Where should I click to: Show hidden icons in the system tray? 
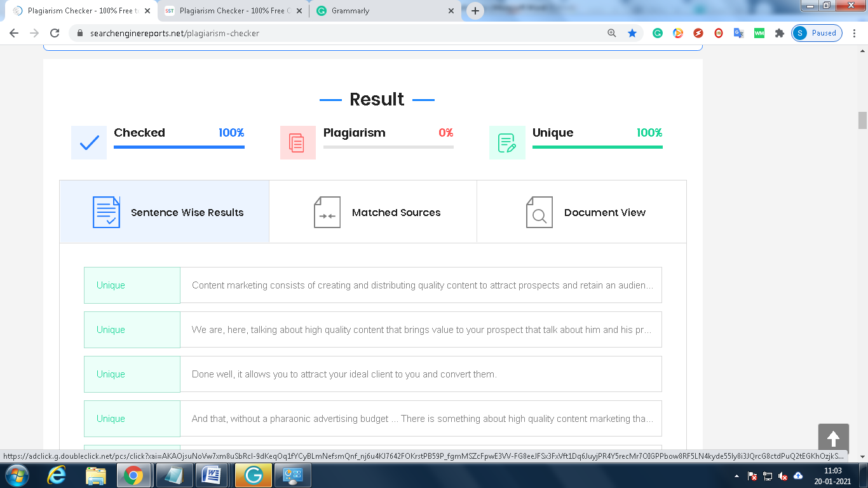(x=736, y=476)
